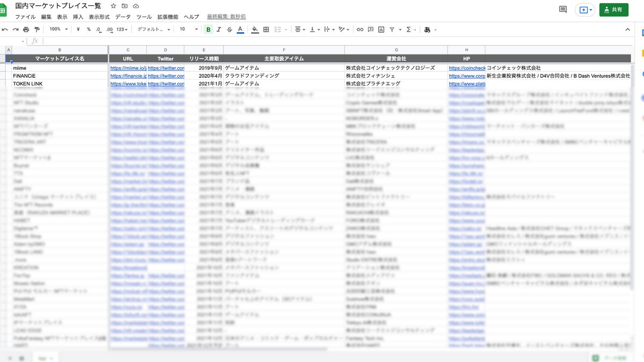Open the 表示 menu

[x=62, y=17]
